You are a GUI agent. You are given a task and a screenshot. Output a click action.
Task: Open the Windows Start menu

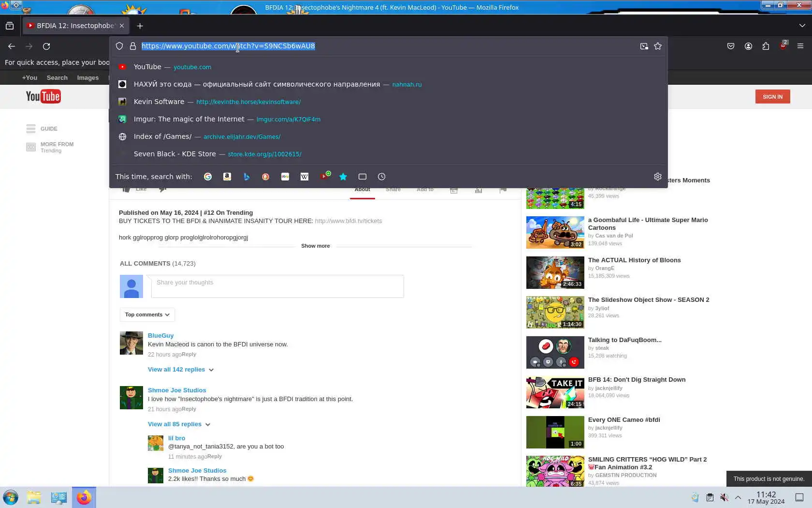[x=11, y=497]
